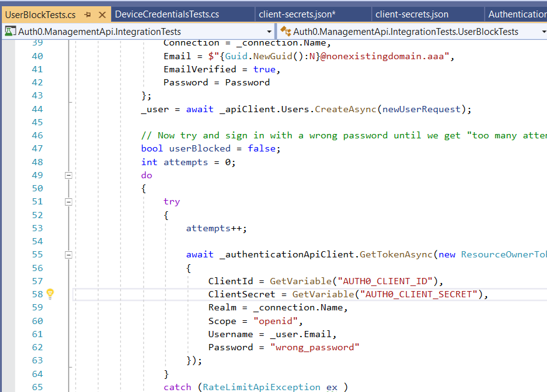The image size is (547, 392).
Task: Click the attempts++ statement on line 53
Action: coord(216,228)
